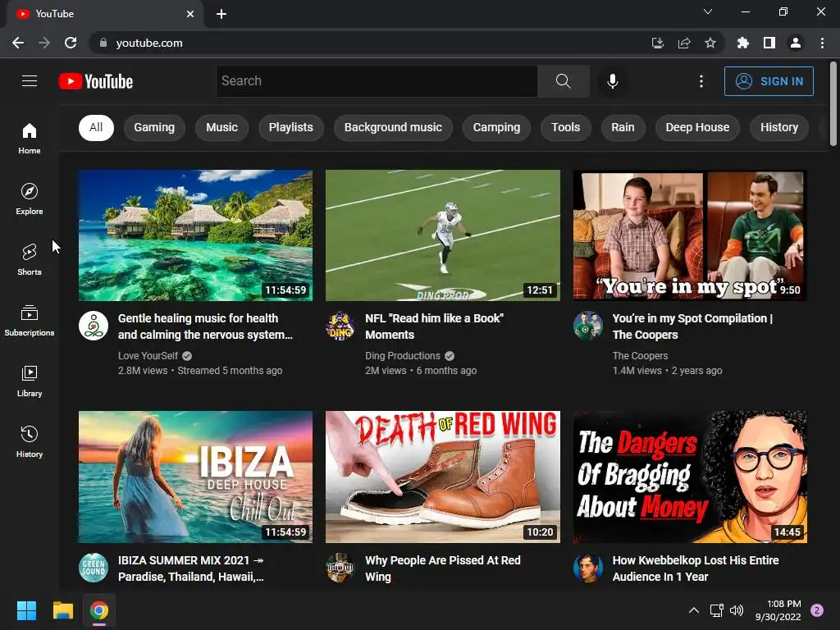Open Windows Start menu
The height and width of the screenshot is (630, 840).
point(26,610)
